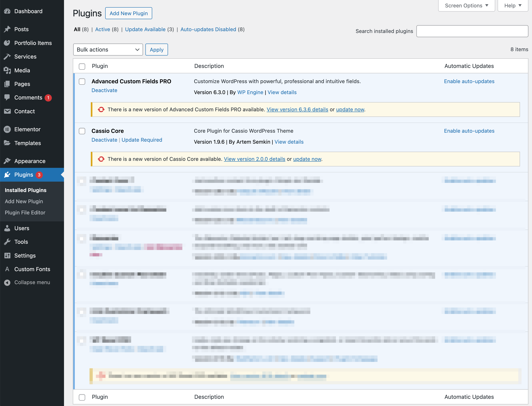Toggle the select-all checkbox in table header
Image resolution: width=532 pixels, height=406 pixels.
[82, 66]
